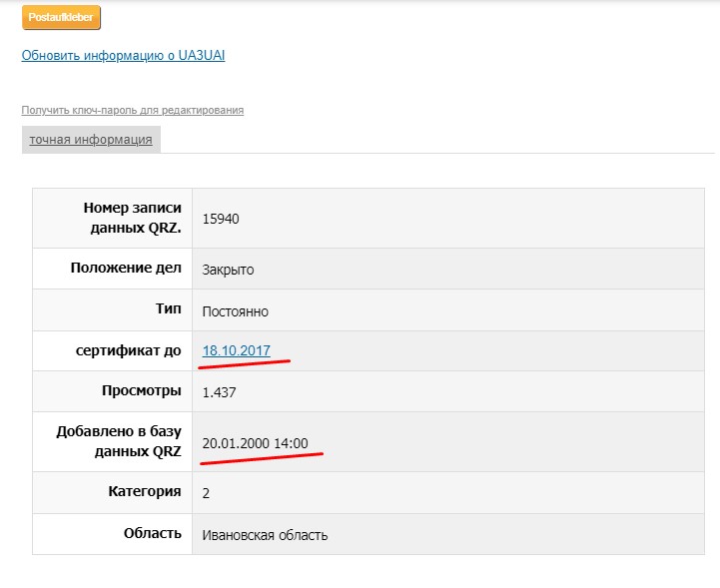Select date value 20.01.2000 14:00
Image resolution: width=720 pixels, height=588 pixels.
coord(256,443)
